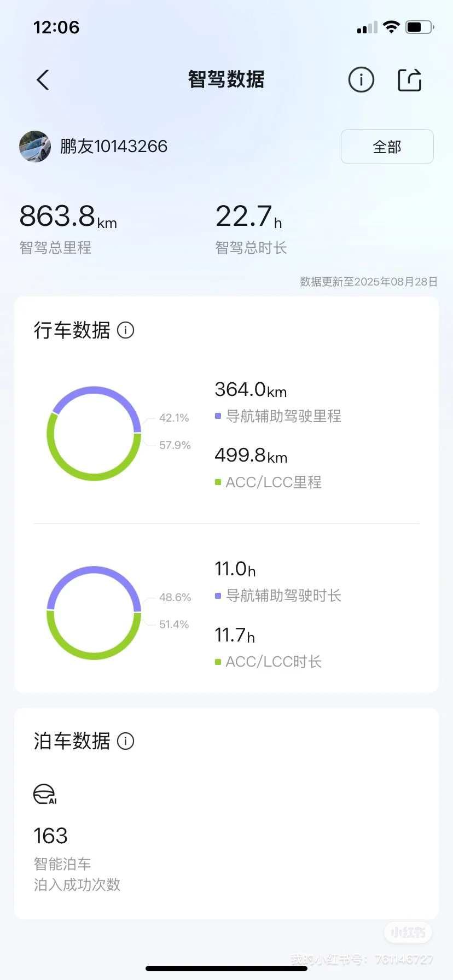Screen dimensions: 453x980
Task: Tap the duration donut chart
Action: [94, 613]
